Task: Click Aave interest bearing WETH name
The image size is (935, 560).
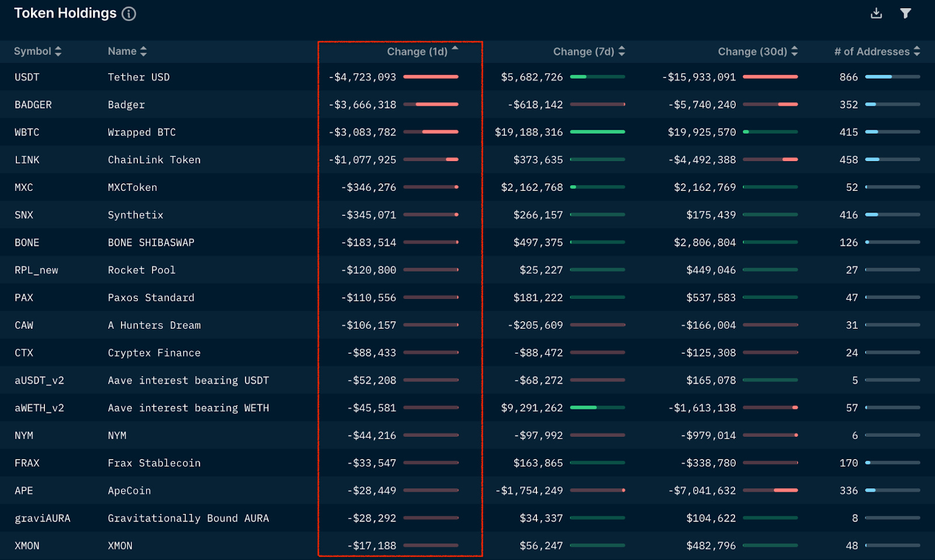Action: [188, 408]
